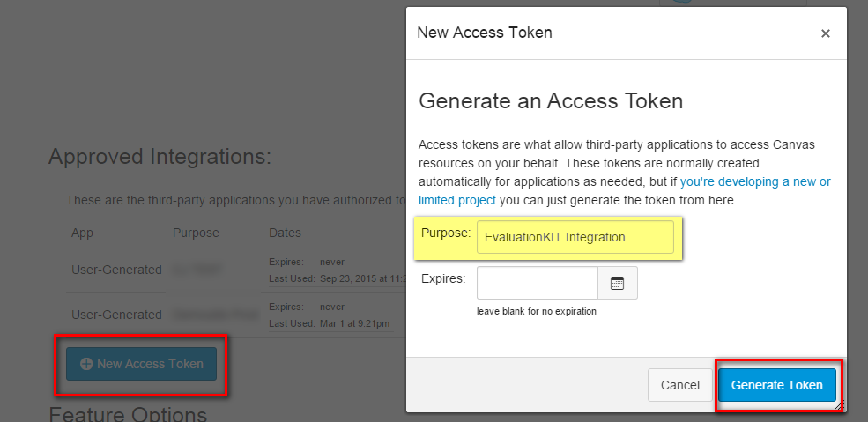Click the Generate an Access Token heading
The image size is (868, 422).
pyautogui.click(x=551, y=101)
